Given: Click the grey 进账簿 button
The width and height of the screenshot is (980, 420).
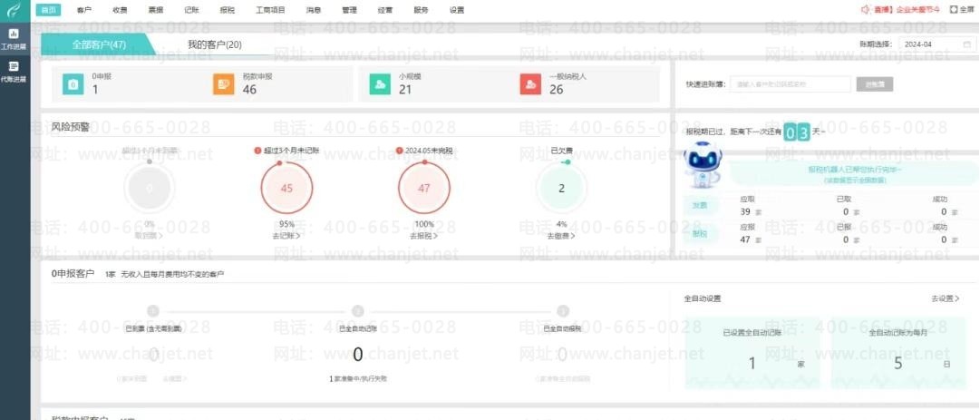Looking at the screenshot, I should [x=874, y=83].
